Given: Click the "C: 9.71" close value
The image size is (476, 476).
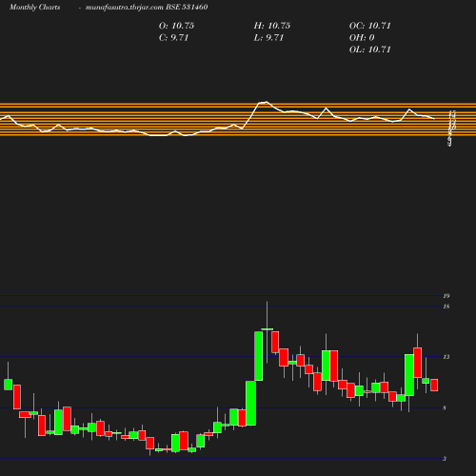Looking at the screenshot, I should [x=173, y=38].
